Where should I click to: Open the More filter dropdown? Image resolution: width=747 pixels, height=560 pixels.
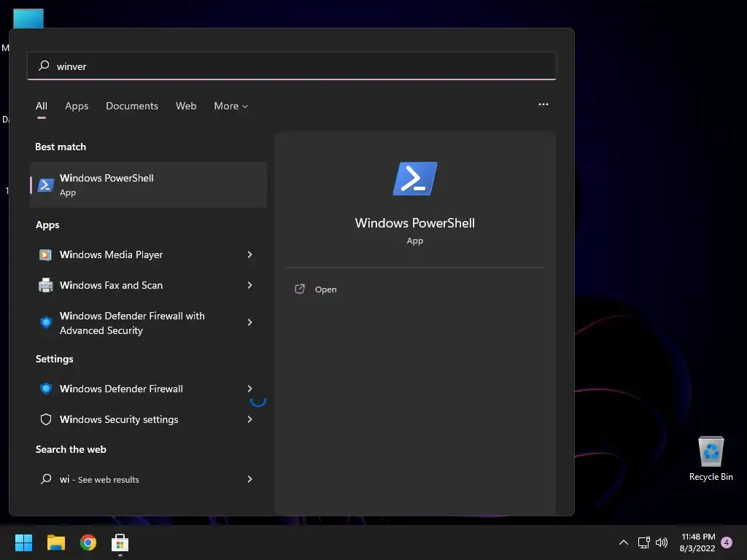click(231, 106)
